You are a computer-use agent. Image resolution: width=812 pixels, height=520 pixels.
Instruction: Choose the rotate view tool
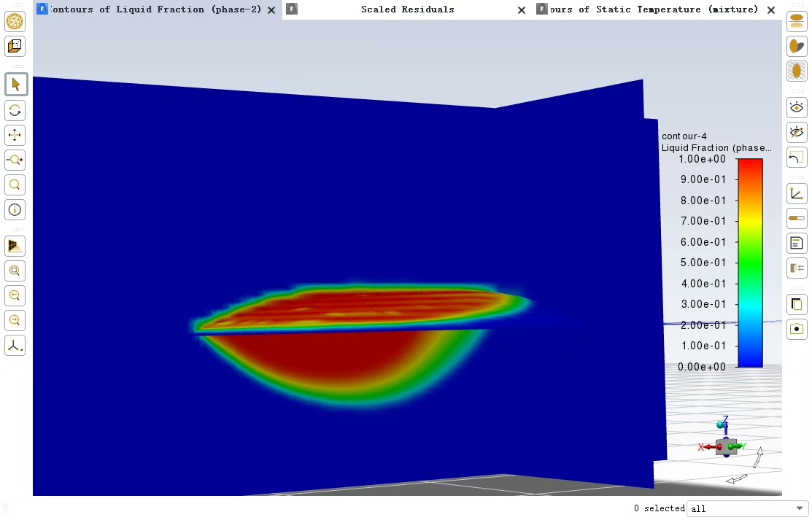[x=15, y=110]
